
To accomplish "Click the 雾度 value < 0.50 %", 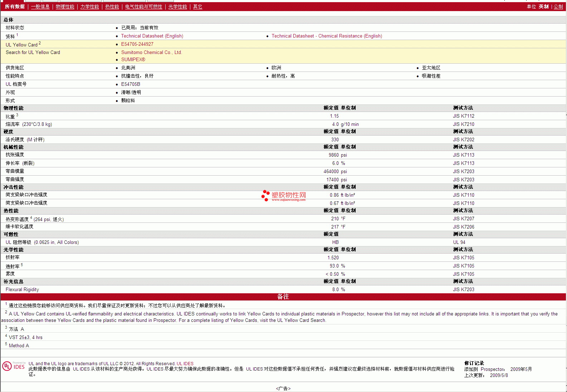I will coord(335,274).
